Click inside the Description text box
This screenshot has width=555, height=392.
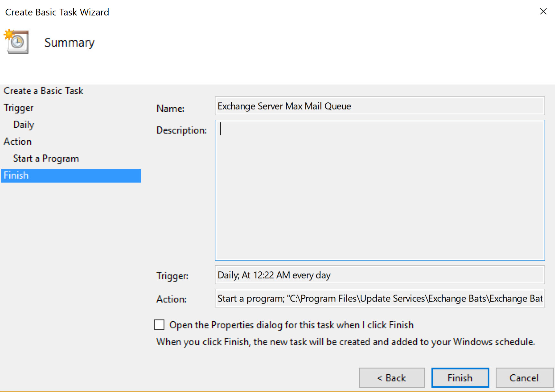point(380,190)
